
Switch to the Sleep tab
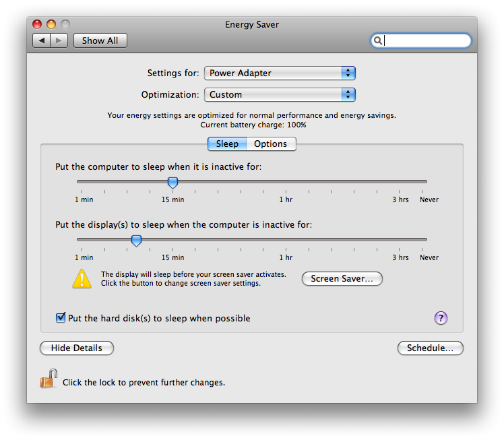(227, 144)
